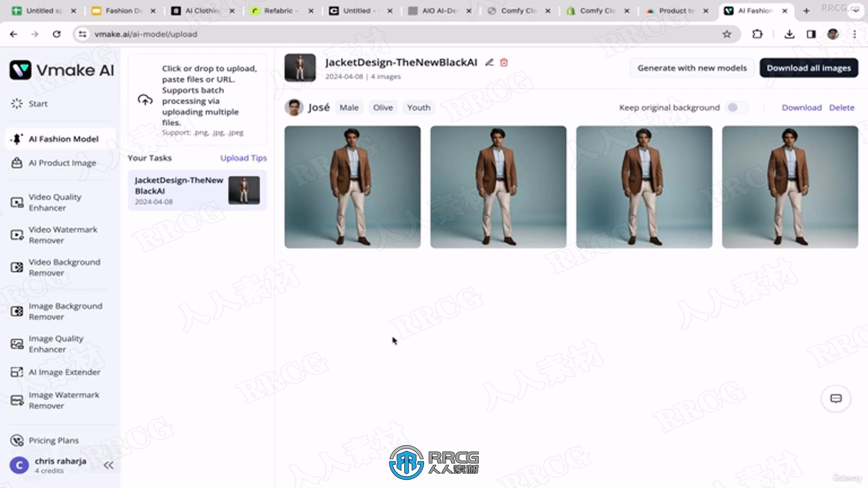Click the Image Quality Enhancer icon
Image resolution: width=868 pixels, height=488 pixels.
(x=17, y=344)
